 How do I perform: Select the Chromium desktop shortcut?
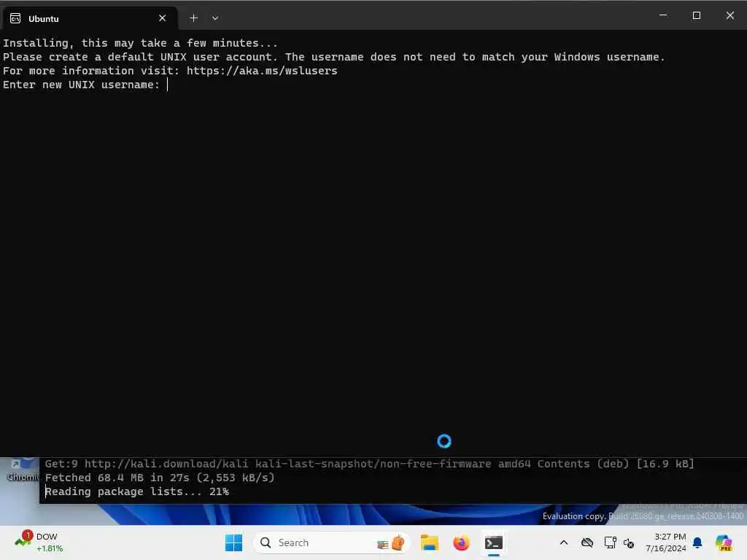pos(21,470)
